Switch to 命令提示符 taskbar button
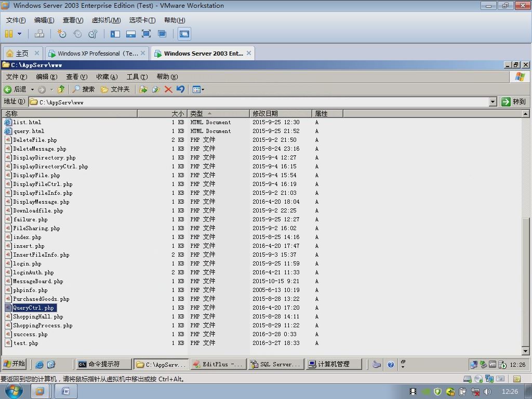The image size is (532, 399). pos(104,364)
